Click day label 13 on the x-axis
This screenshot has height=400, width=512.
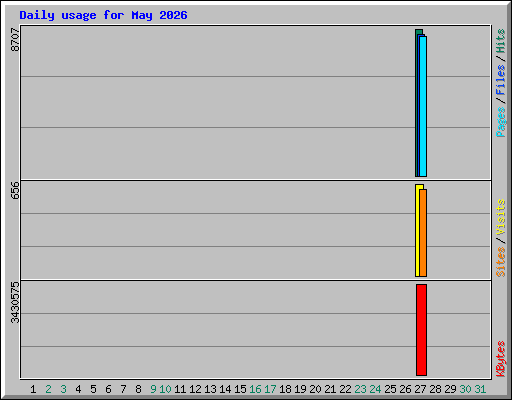(x=210, y=389)
